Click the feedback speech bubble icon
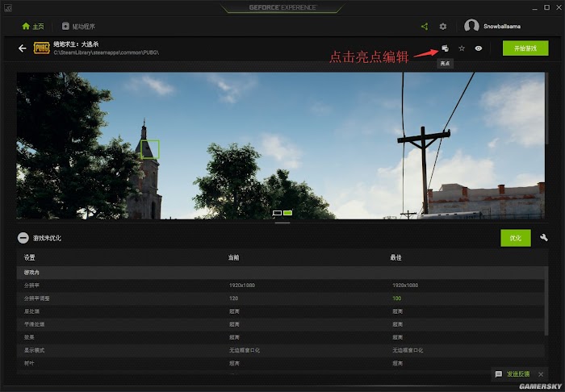Image resolution: width=565 pixels, height=392 pixels. click(x=499, y=374)
